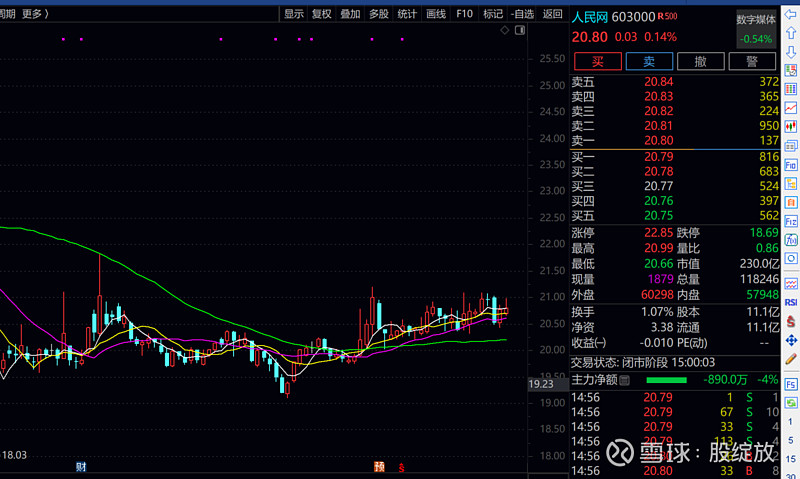Expand the 主力净额 detail icon

624,380
